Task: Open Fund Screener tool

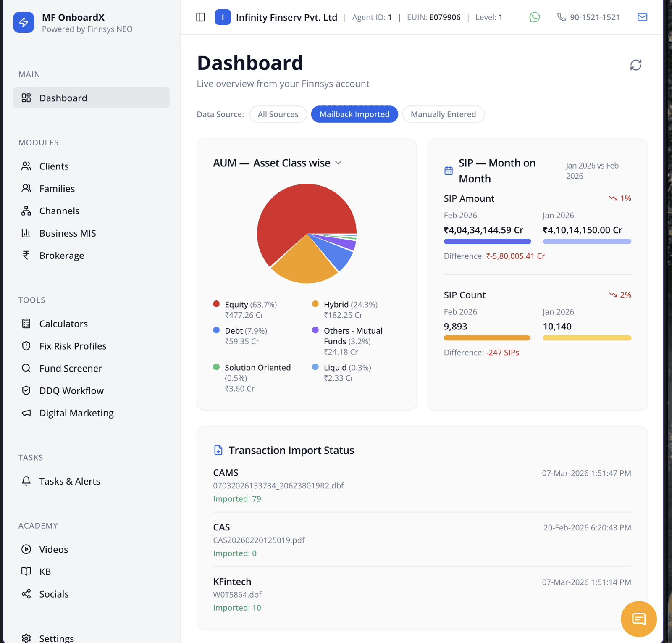Action: 71,369
